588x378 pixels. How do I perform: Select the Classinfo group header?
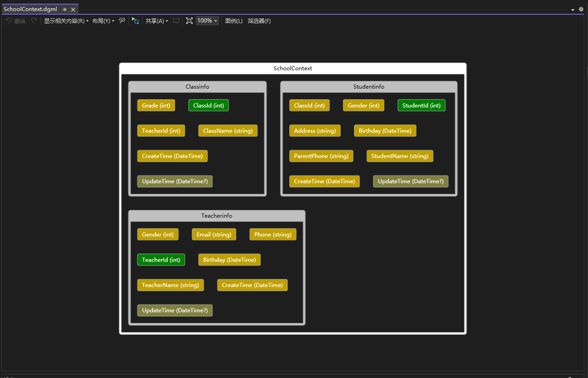(x=197, y=87)
